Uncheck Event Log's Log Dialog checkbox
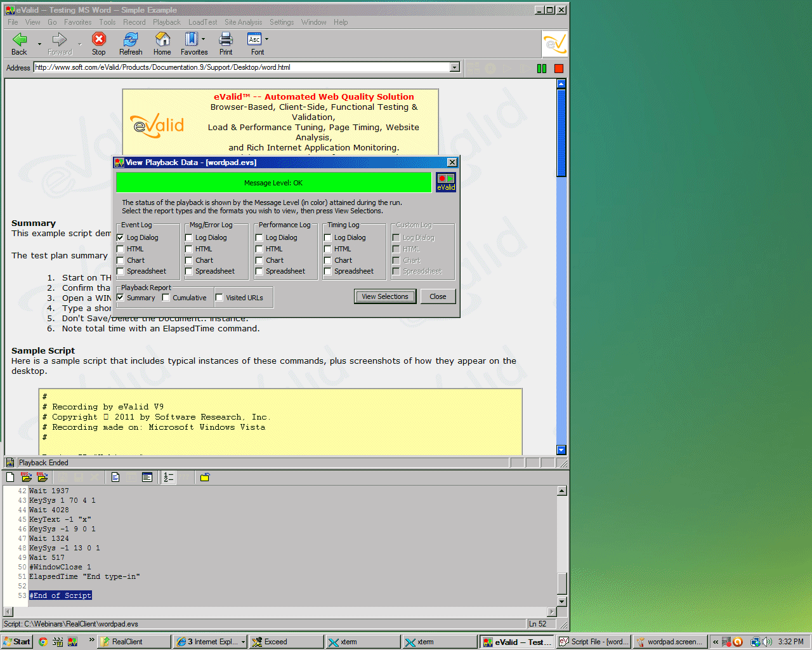The width and height of the screenshot is (812, 650). [121, 237]
